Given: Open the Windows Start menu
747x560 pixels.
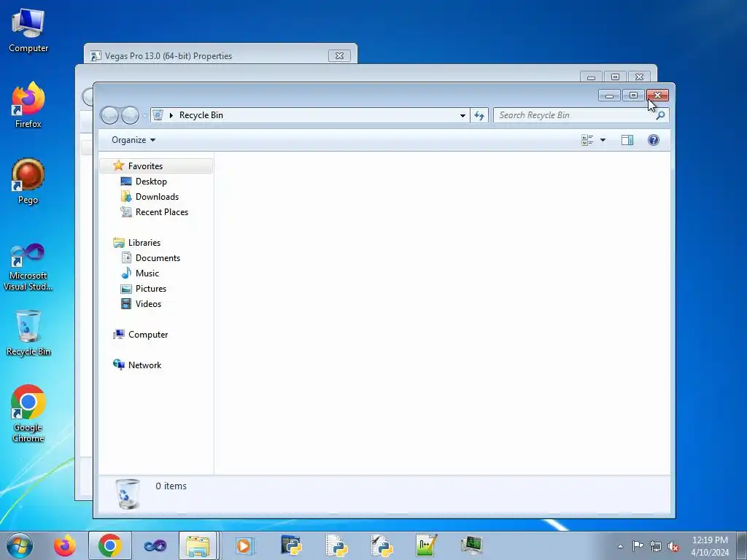Looking at the screenshot, I should coord(20,545).
